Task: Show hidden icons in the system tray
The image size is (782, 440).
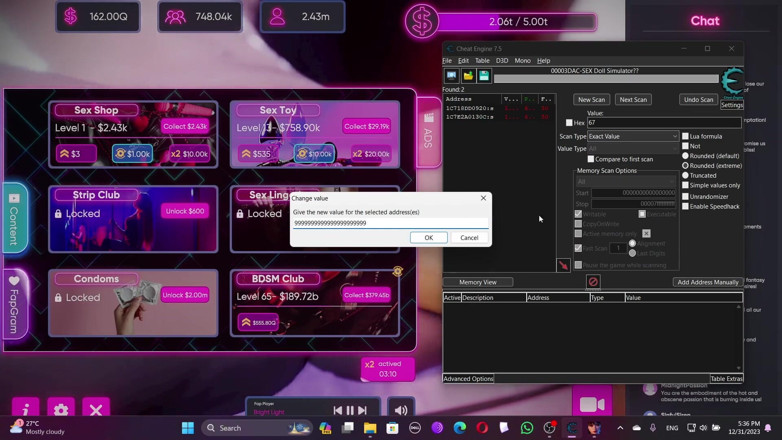Action: pos(620,428)
